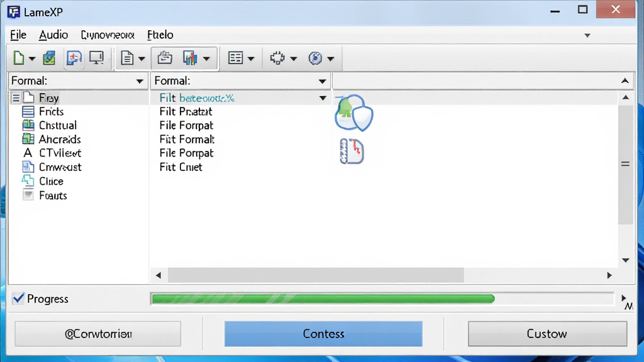Click the clipboard toolbar icon
Viewport: 644px width, 362px height.
(165, 58)
